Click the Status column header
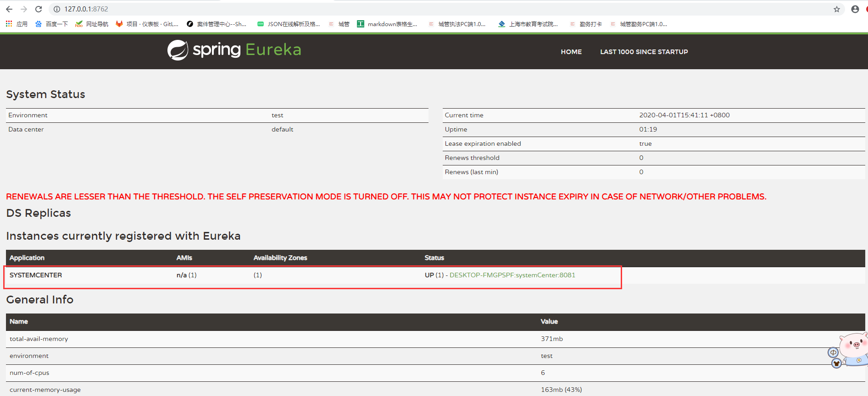The image size is (868, 396). [x=434, y=258]
